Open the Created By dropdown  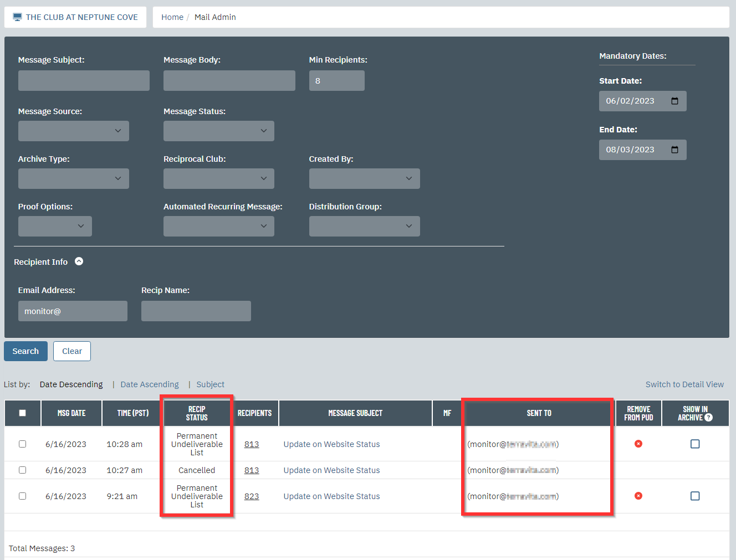point(365,178)
